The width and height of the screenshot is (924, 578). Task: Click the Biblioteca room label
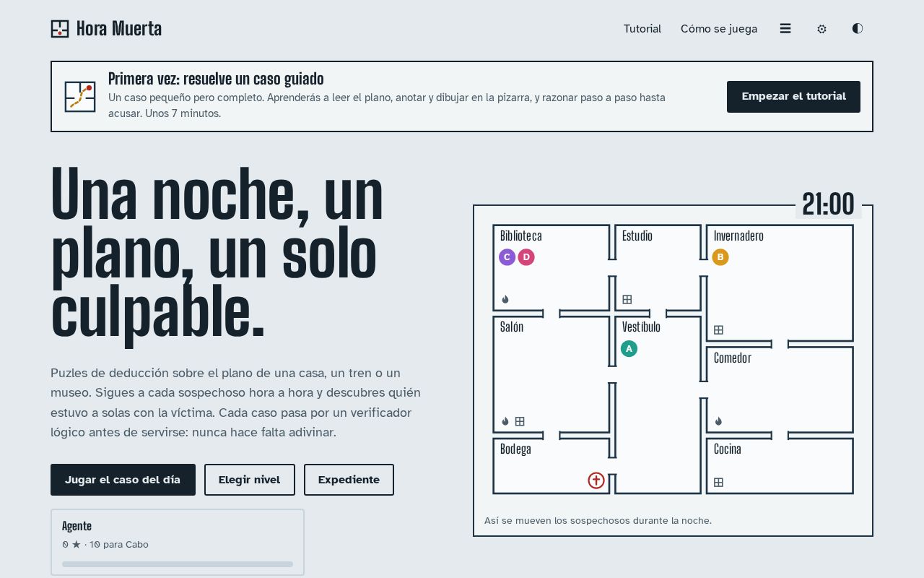coord(521,236)
